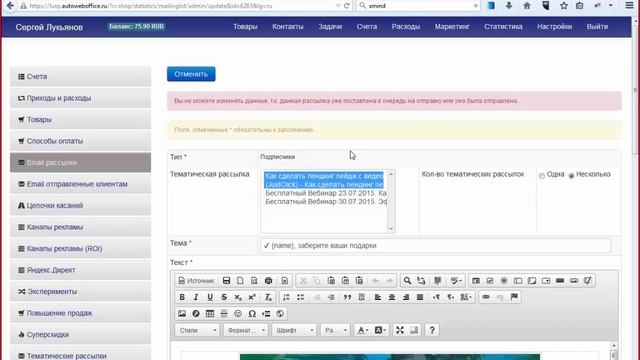Screen dimensions: 640x360
Task: Open the Smiley picker icon
Action: click(238, 313)
